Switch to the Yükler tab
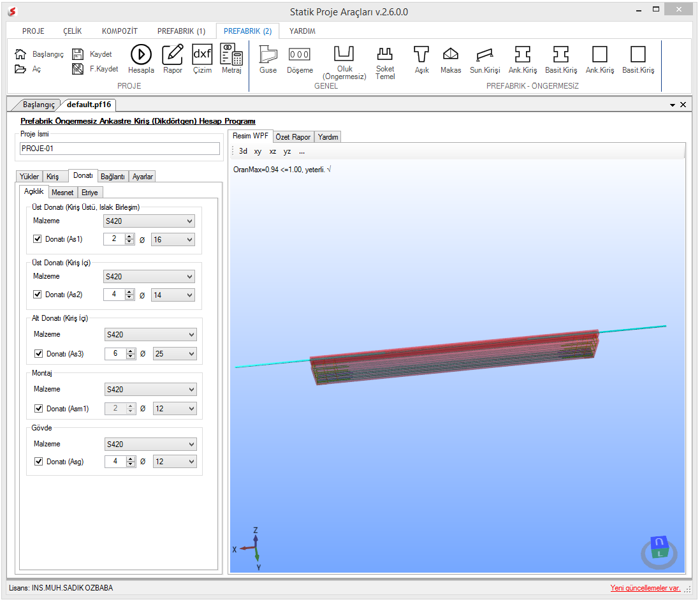Image resolution: width=700 pixels, height=602 pixels. click(x=29, y=177)
